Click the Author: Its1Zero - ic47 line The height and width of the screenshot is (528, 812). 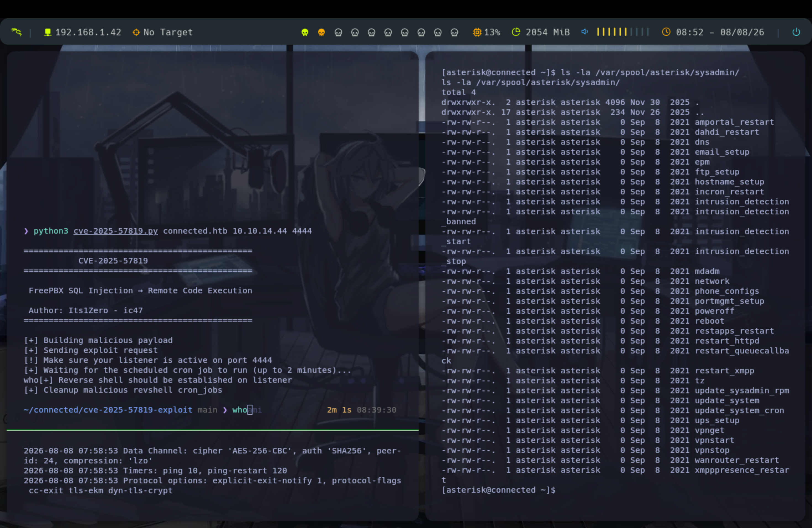tap(86, 310)
